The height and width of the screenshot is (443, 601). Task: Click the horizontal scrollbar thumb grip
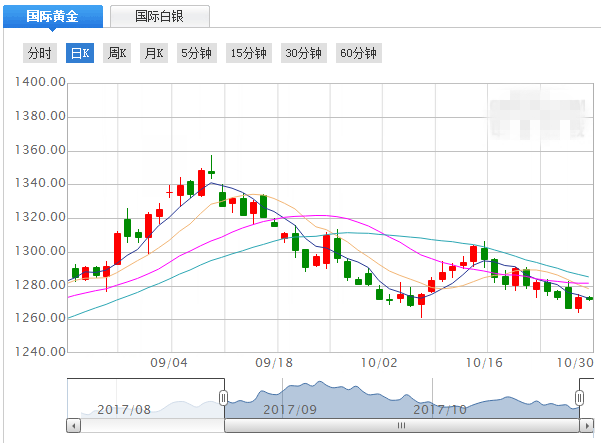point(402,425)
